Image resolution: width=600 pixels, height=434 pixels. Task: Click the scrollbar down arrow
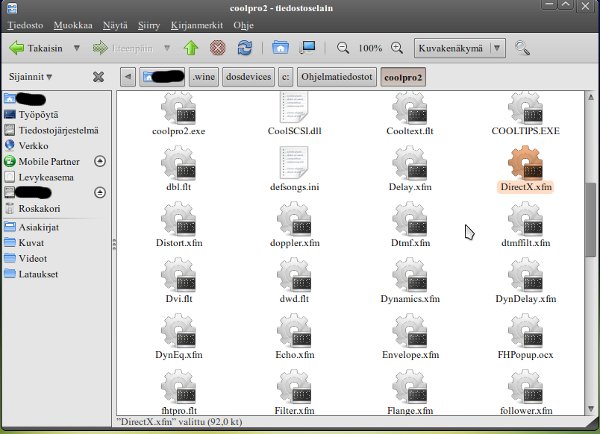coord(591,409)
